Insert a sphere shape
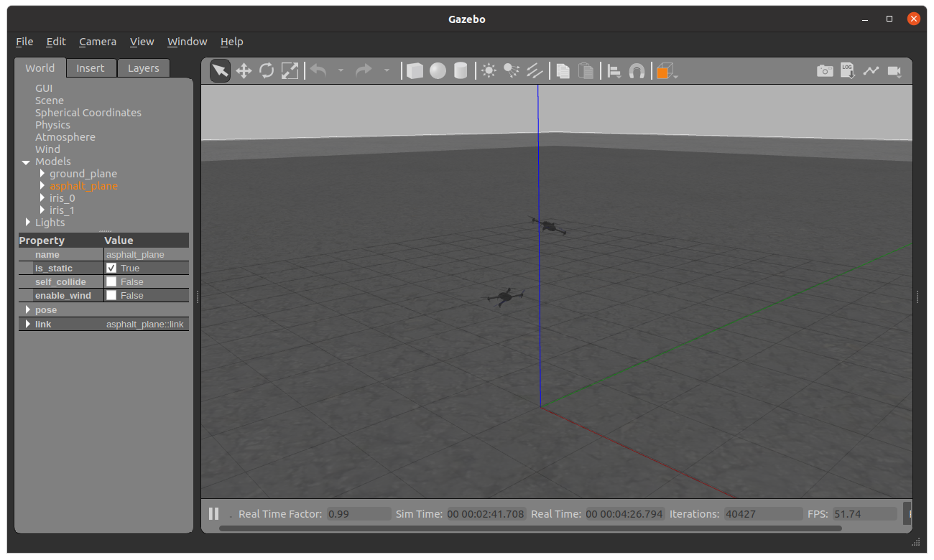Screen dimensions: 934x560 438,70
